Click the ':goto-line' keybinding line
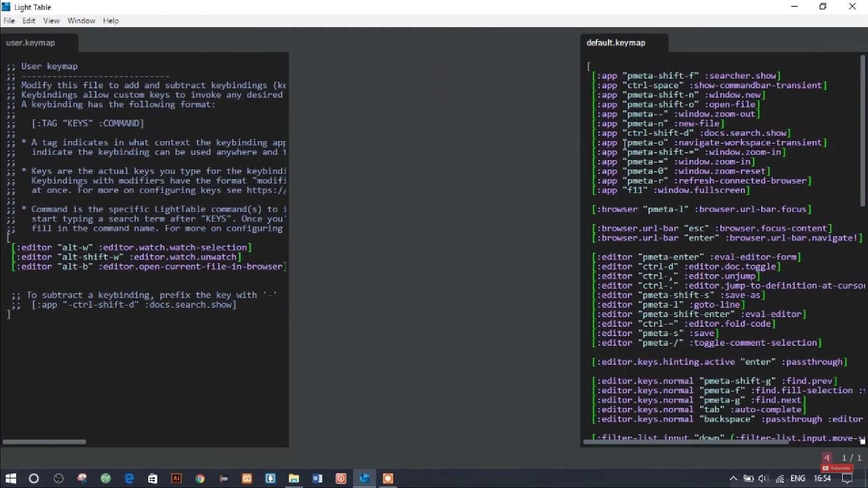Viewport: 868px width, 488px height. (669, 305)
